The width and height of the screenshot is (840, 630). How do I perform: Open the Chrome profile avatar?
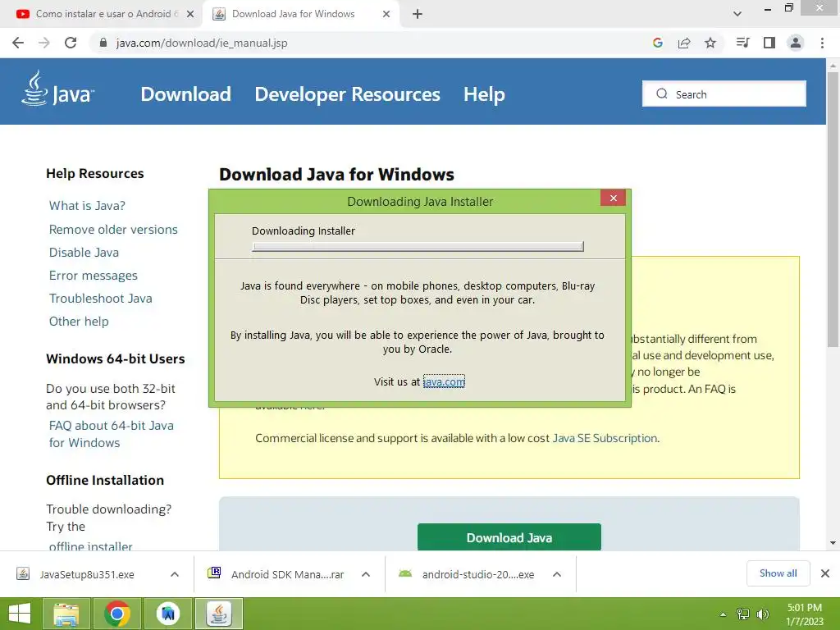pyautogui.click(x=796, y=43)
